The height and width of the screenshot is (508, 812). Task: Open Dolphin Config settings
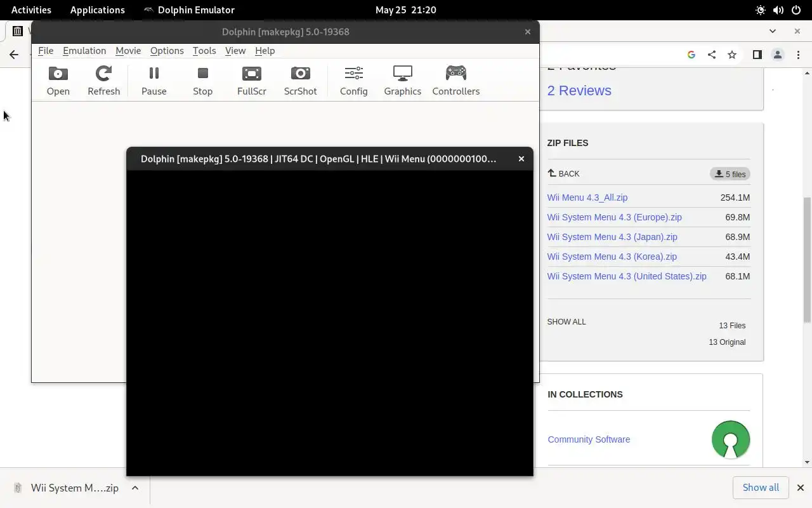[353, 81]
